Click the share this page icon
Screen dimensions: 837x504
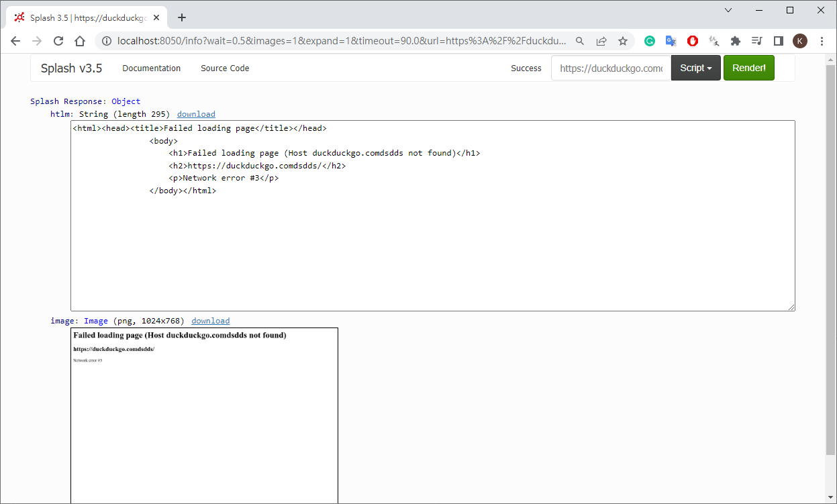click(x=601, y=41)
